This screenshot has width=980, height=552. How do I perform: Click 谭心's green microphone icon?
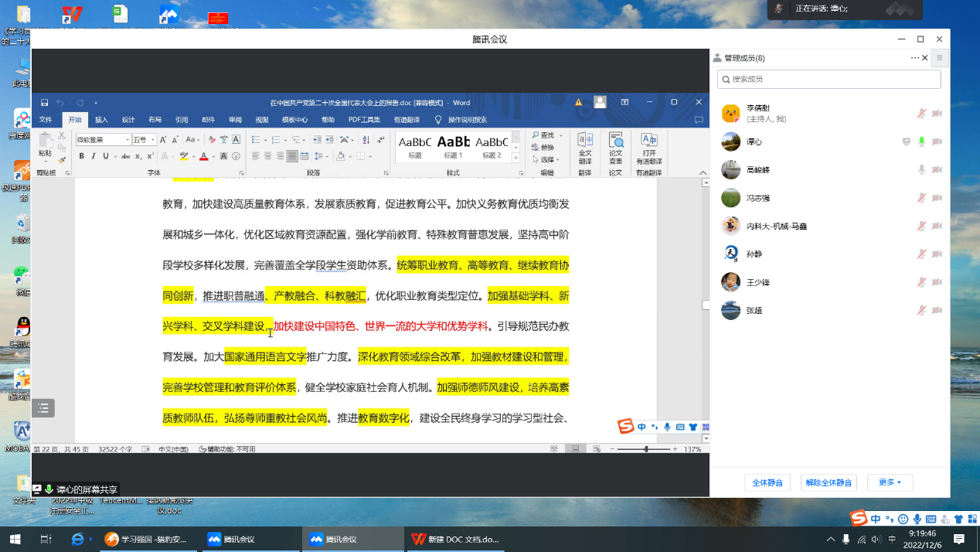(921, 141)
